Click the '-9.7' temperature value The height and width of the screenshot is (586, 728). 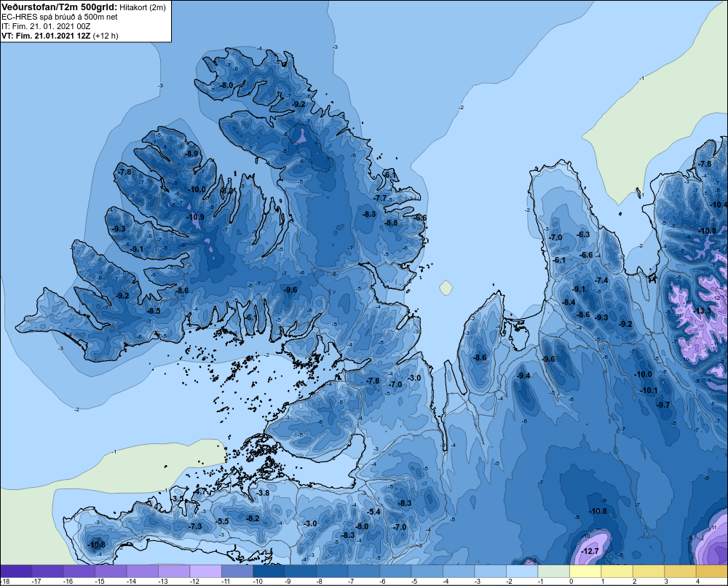coord(663,405)
